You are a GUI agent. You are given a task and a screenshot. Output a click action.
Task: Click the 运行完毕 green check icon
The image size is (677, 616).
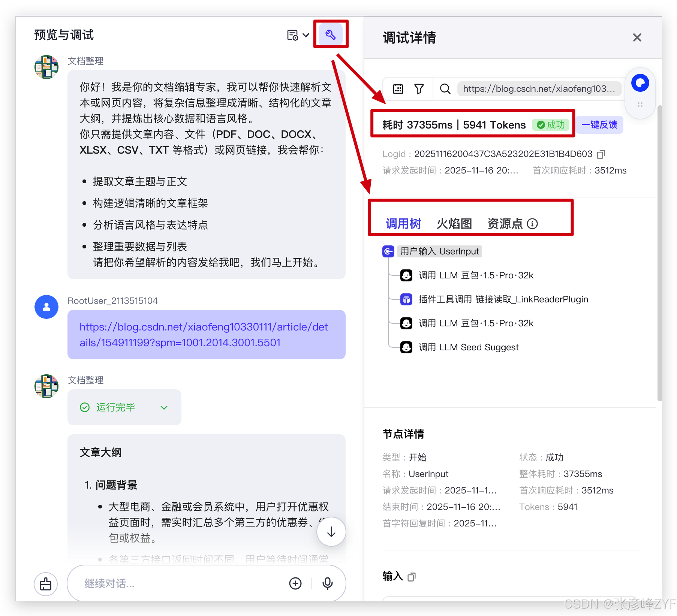(x=85, y=407)
